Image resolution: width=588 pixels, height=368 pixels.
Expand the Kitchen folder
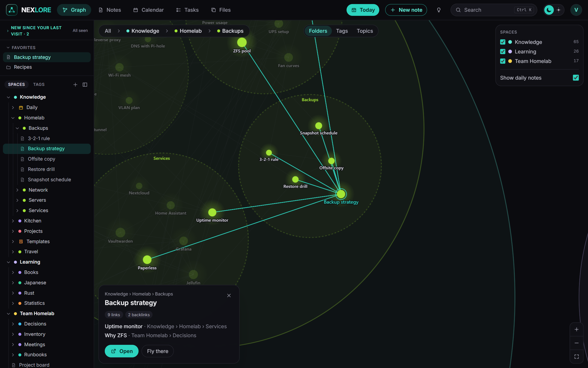click(13, 221)
